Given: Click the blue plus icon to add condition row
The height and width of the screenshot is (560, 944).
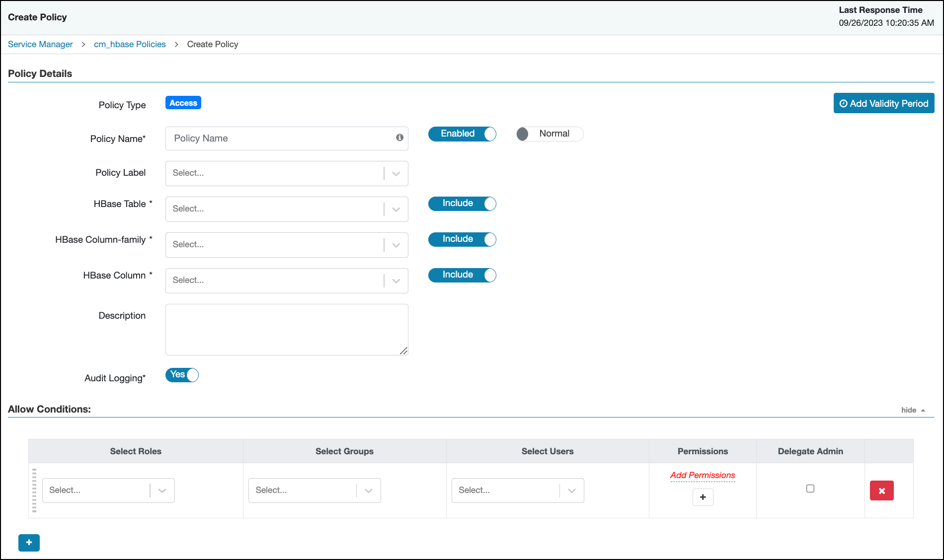Looking at the screenshot, I should (x=29, y=543).
